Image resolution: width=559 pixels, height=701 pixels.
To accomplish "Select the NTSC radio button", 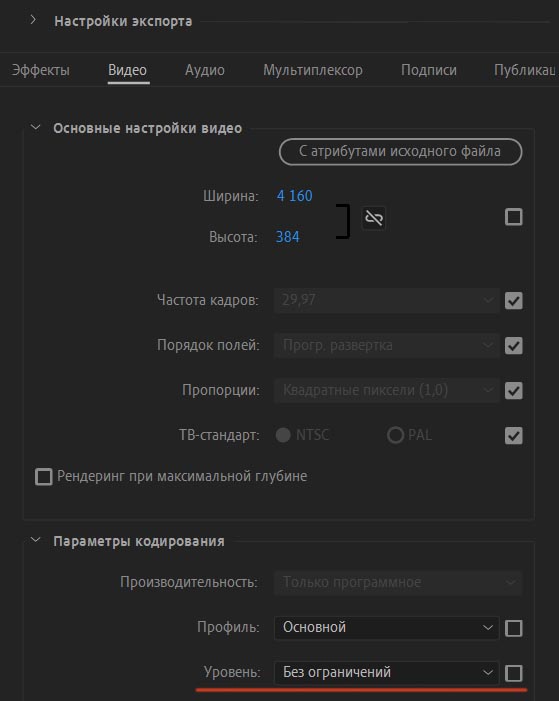I will [283, 435].
